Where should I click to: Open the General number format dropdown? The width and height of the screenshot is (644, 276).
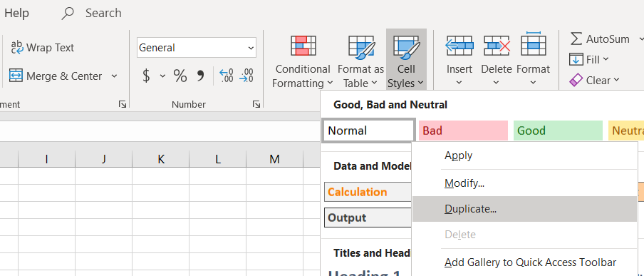197,48
